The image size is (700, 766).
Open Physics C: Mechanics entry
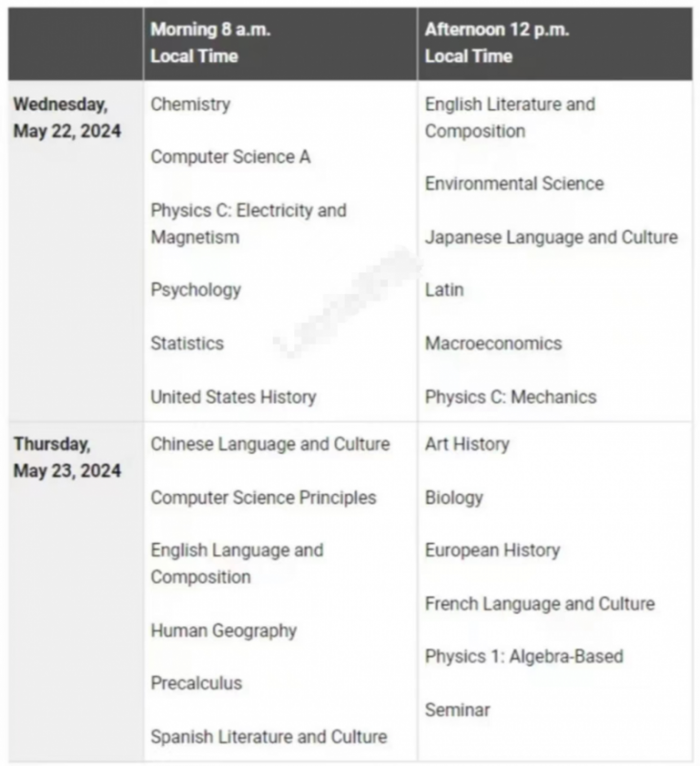coord(510,397)
